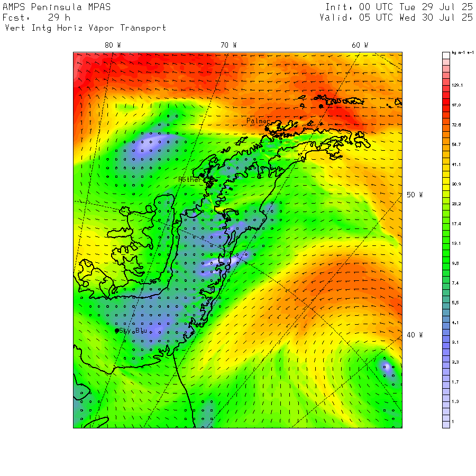Click the 3.1 colorbar value

coord(455,342)
